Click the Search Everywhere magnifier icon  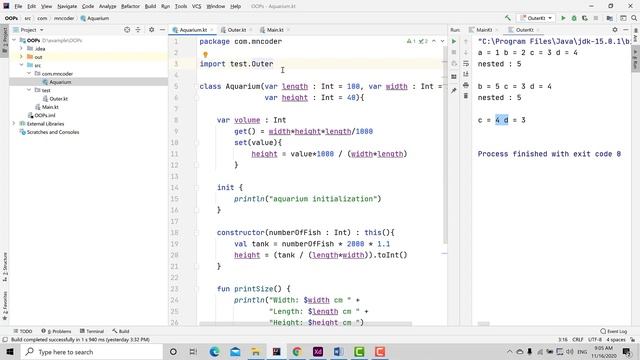(x=634, y=18)
